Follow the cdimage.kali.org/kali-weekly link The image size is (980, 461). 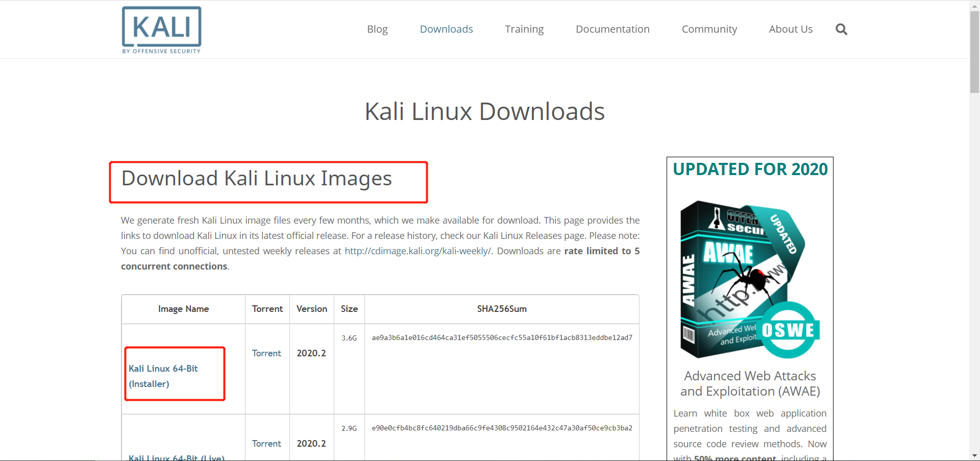pyautogui.click(x=418, y=251)
